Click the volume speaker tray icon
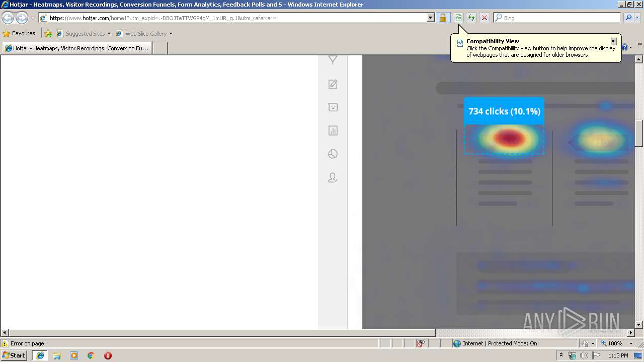Viewport: 644px width, 362px height. coord(584,355)
